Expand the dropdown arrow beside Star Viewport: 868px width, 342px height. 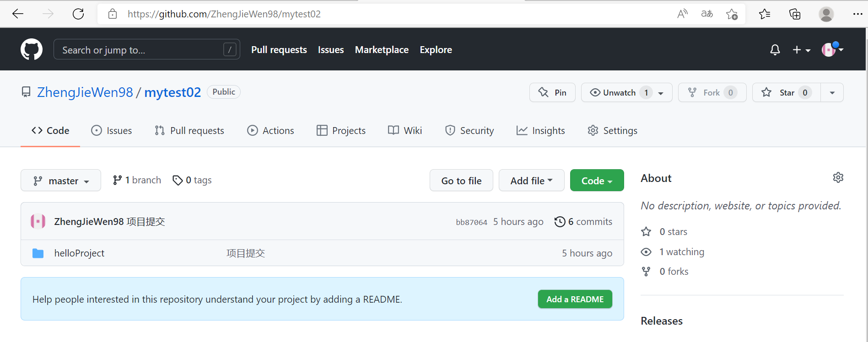click(x=832, y=92)
